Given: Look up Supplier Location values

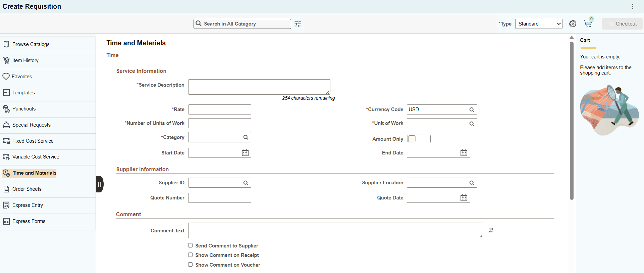Looking at the screenshot, I should (x=472, y=183).
